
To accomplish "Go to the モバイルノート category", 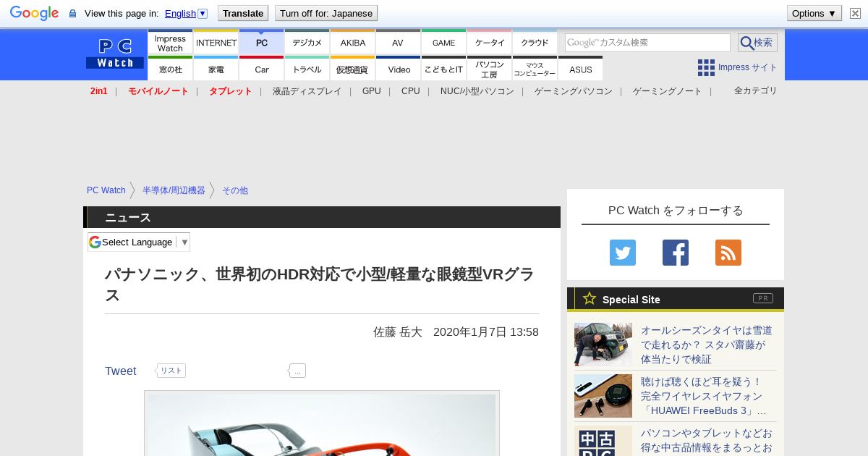I will coord(158,91).
